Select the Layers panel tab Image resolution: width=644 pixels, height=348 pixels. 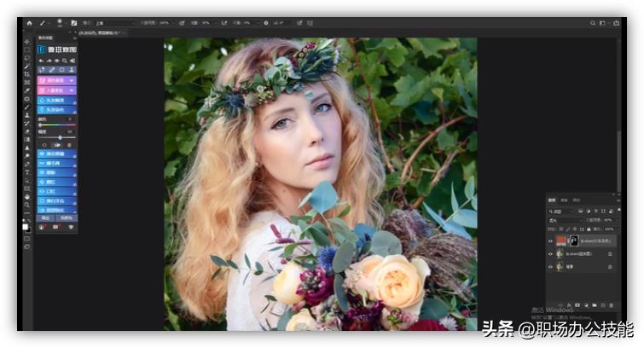tap(552, 200)
